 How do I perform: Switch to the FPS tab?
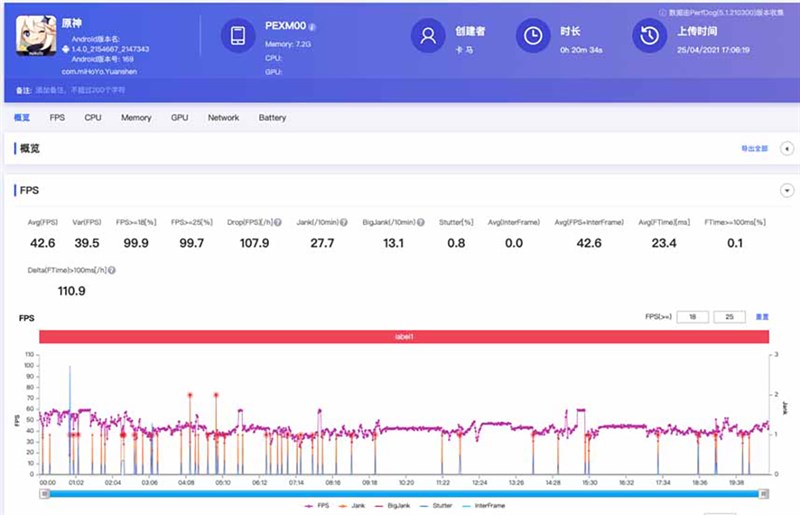click(57, 117)
